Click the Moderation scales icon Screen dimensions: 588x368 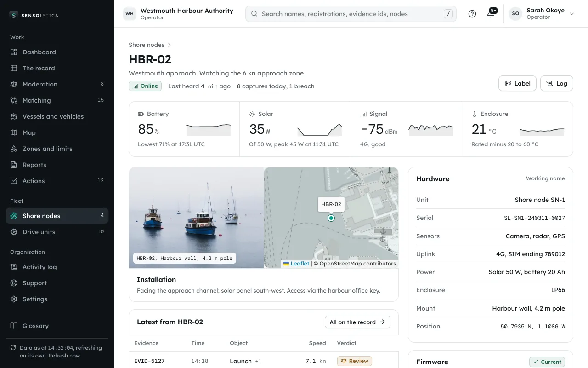14,84
